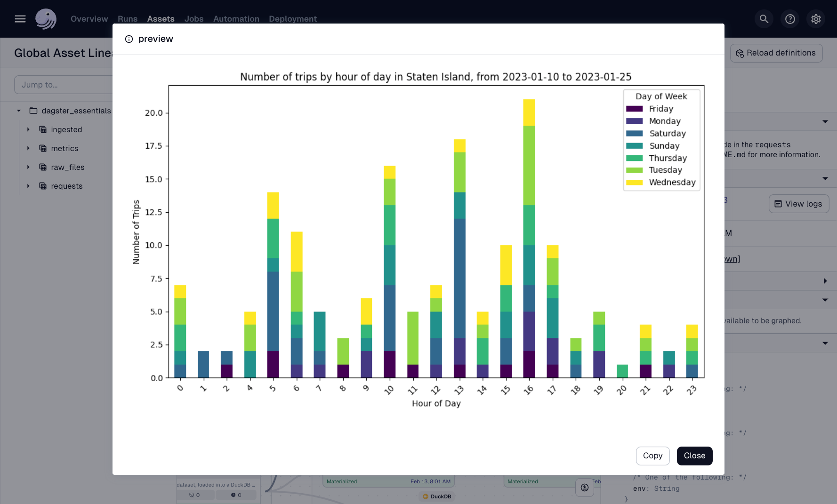
Task: Click the DuckDB badge icon
Action: click(427, 496)
